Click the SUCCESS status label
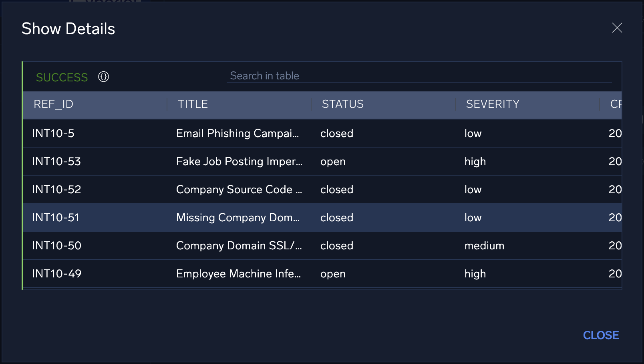Screen dimensions: 644x364 click(62, 77)
